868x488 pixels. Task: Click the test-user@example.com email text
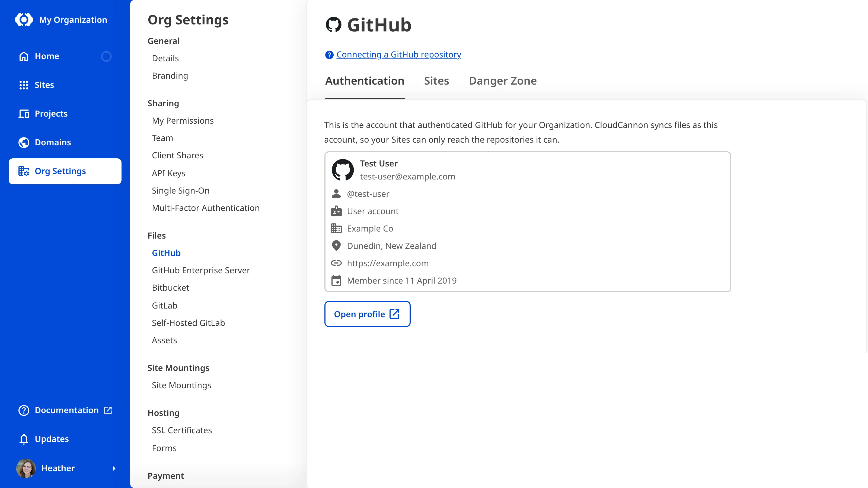[407, 176]
